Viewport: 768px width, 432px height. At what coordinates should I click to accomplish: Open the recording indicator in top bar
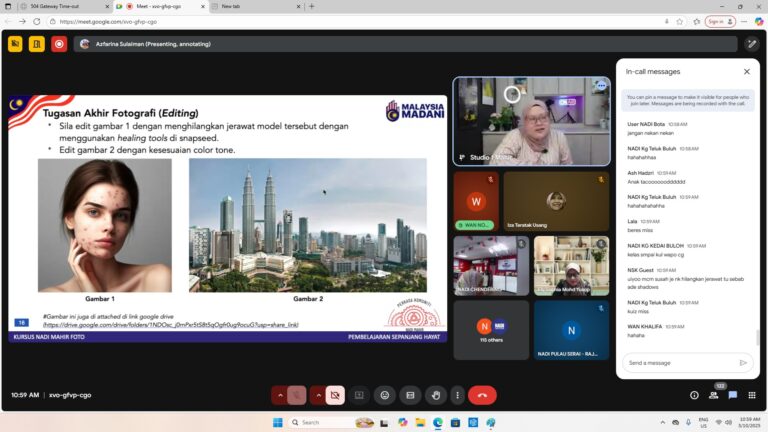pos(59,44)
